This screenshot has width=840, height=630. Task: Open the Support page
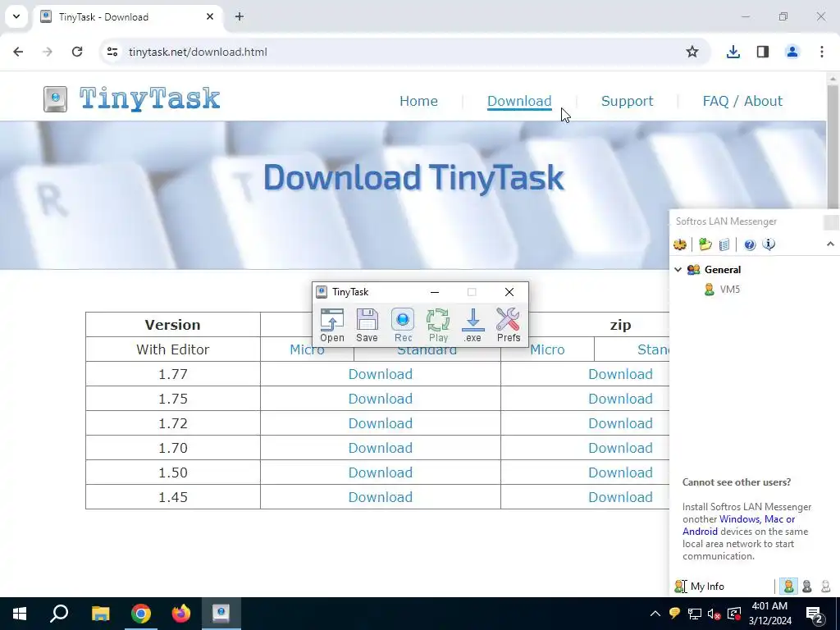click(627, 101)
